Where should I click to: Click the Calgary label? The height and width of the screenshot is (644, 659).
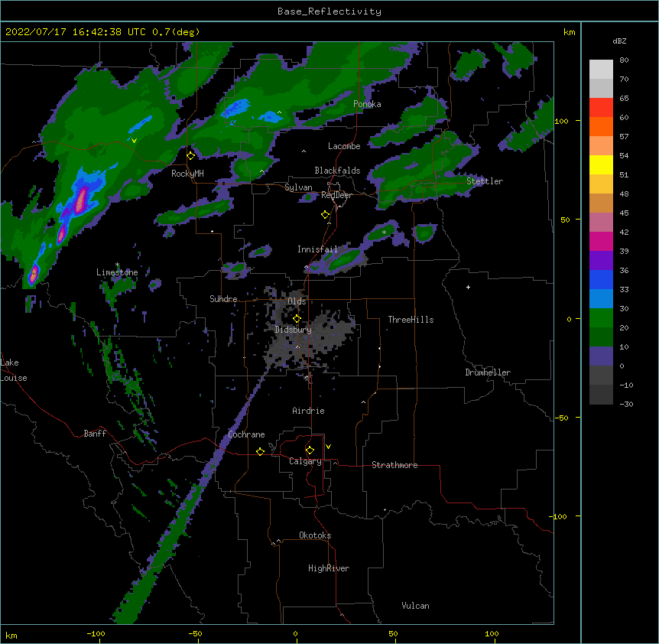click(x=305, y=461)
